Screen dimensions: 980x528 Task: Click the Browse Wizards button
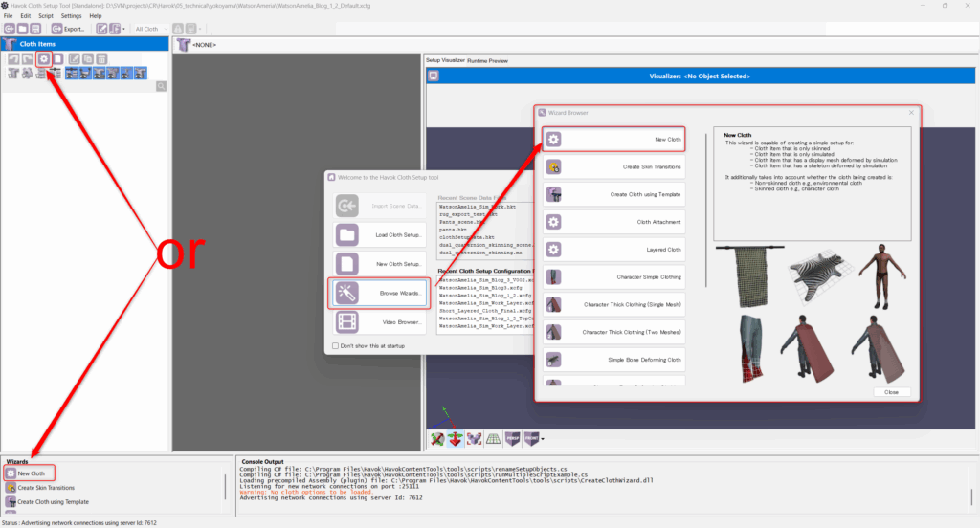point(379,293)
